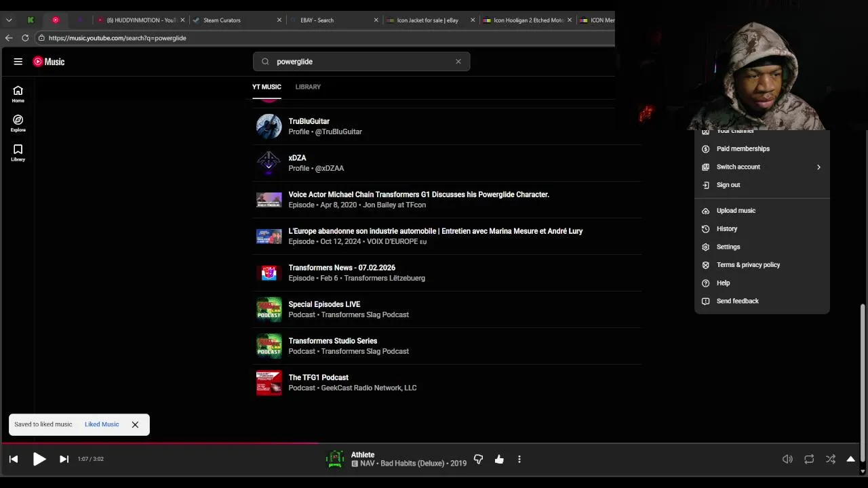Screen dimensions: 868x488
Task: Select Send feedback menu item
Action: click(762, 301)
